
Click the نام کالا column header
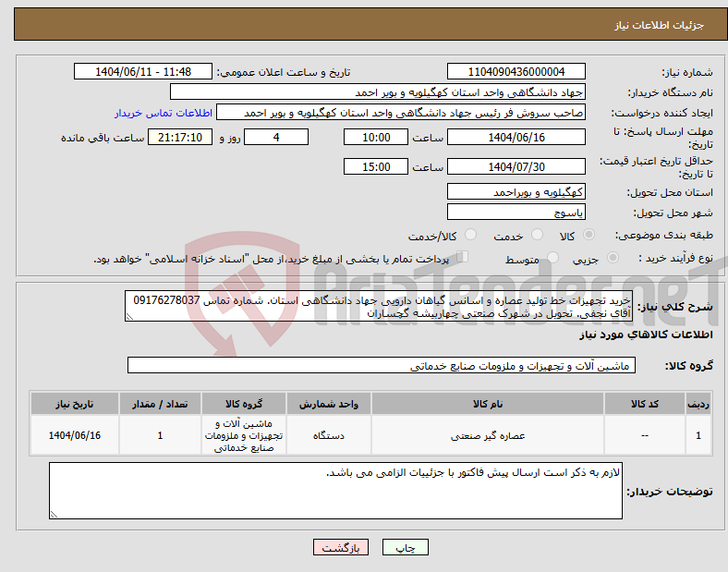(x=488, y=404)
